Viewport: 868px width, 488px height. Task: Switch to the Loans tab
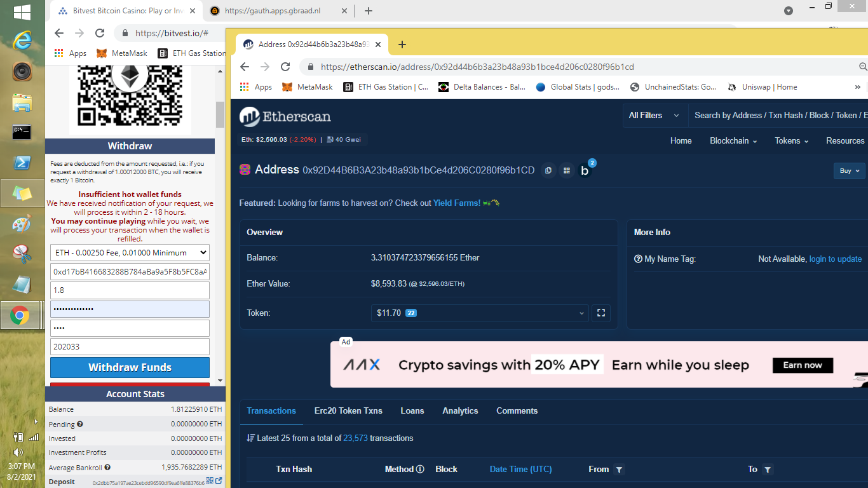(x=412, y=411)
